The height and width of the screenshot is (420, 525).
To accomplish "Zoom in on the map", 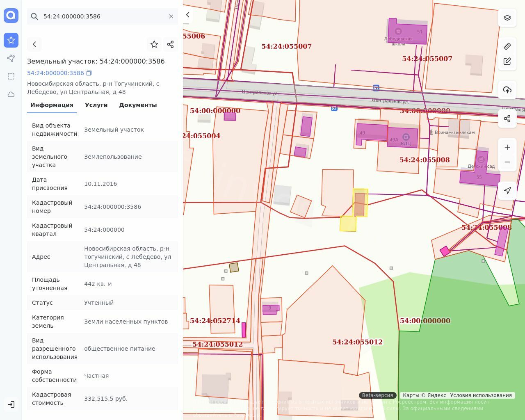I will (x=507, y=147).
